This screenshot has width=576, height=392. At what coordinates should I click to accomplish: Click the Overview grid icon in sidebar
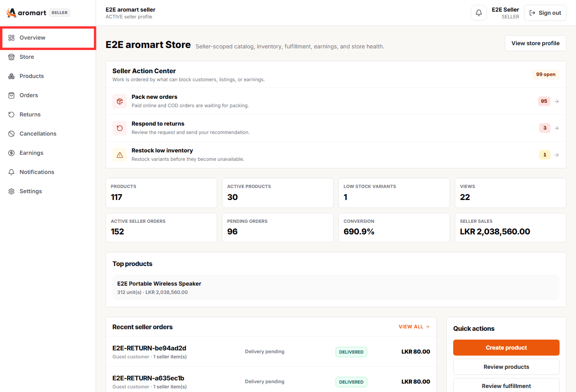pyautogui.click(x=11, y=38)
